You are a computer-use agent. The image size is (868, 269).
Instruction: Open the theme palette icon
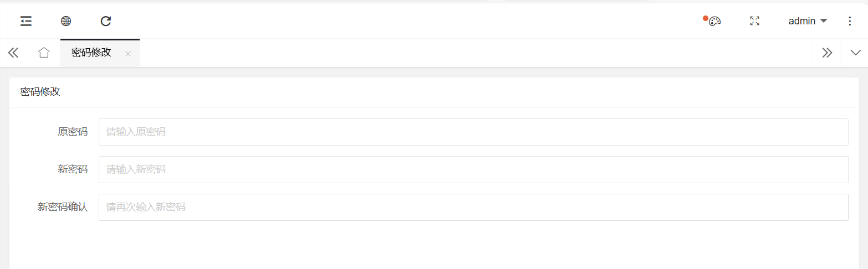coord(714,21)
